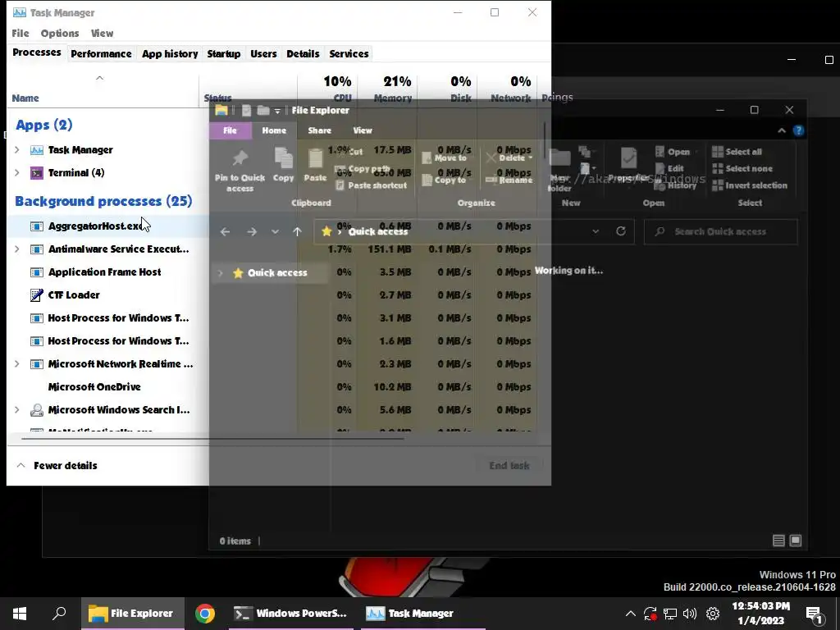Screen dimensions: 840x630
Task: Switch to the Users tab
Action: [x=263, y=53]
